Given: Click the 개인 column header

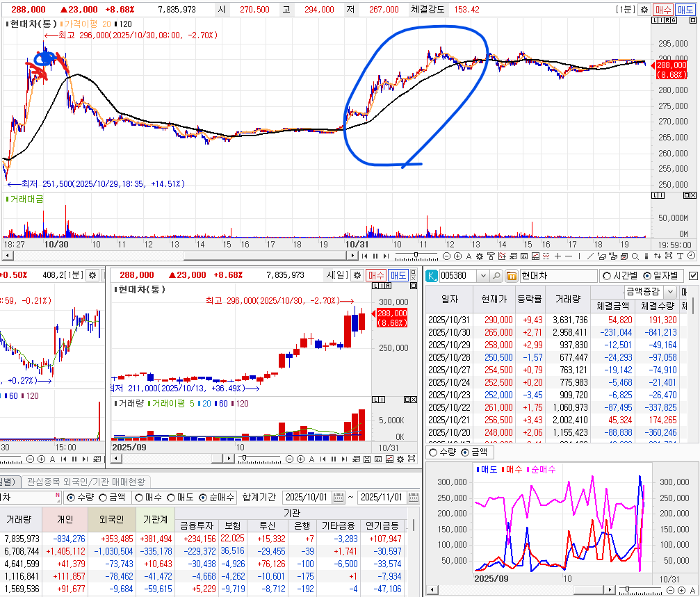Looking at the screenshot, I should 65,519.
